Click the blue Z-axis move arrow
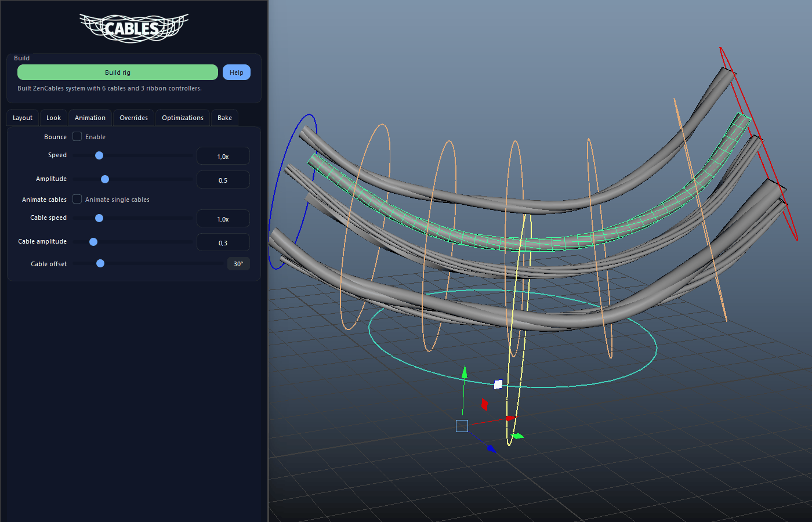Screen dimensions: 812x522 (x=491, y=448)
